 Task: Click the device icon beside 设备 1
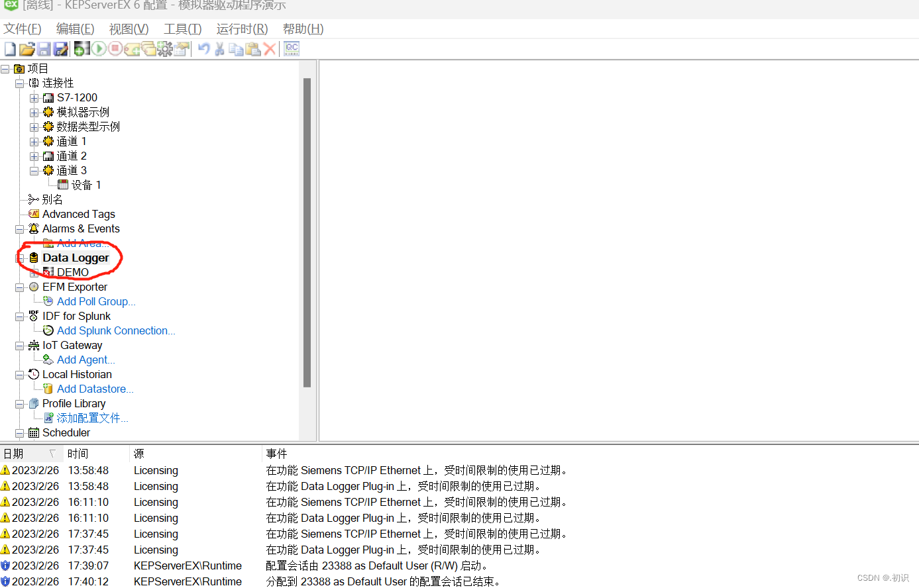[63, 185]
